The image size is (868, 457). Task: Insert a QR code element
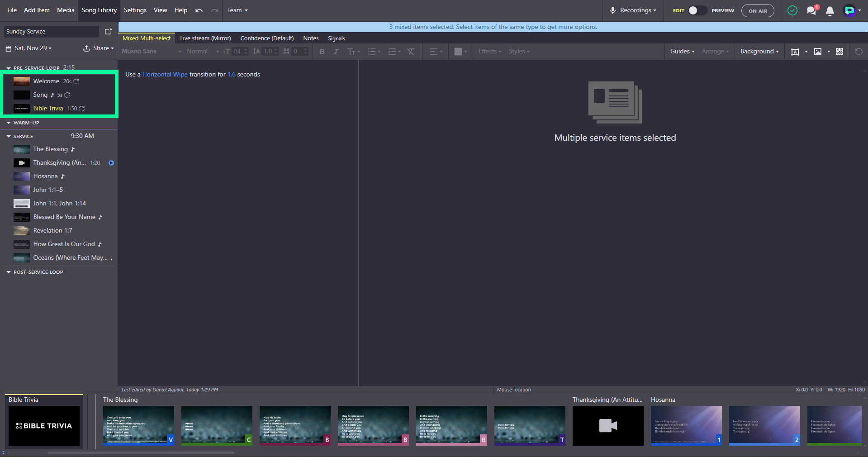[x=840, y=52]
